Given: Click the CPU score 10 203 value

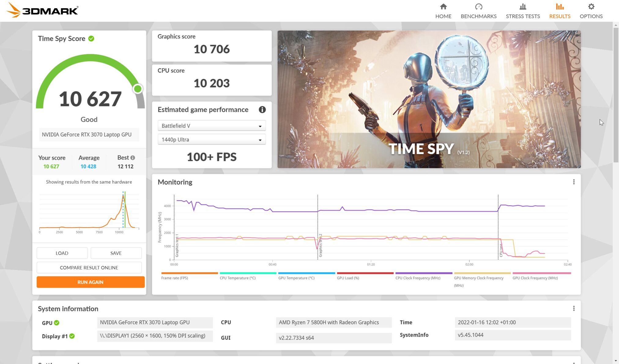Looking at the screenshot, I should [212, 83].
